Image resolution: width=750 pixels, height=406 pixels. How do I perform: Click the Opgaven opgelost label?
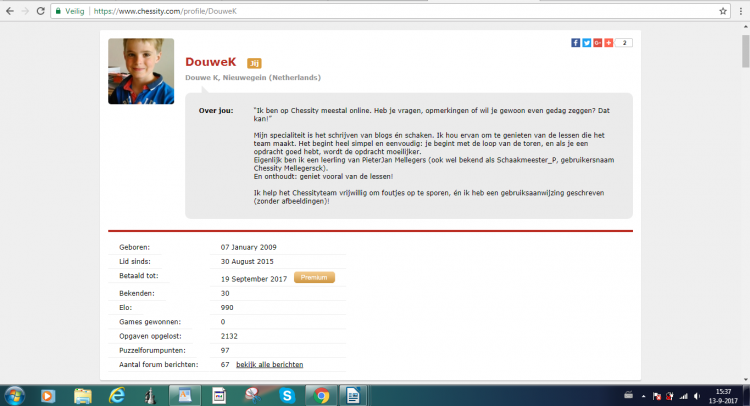150,336
